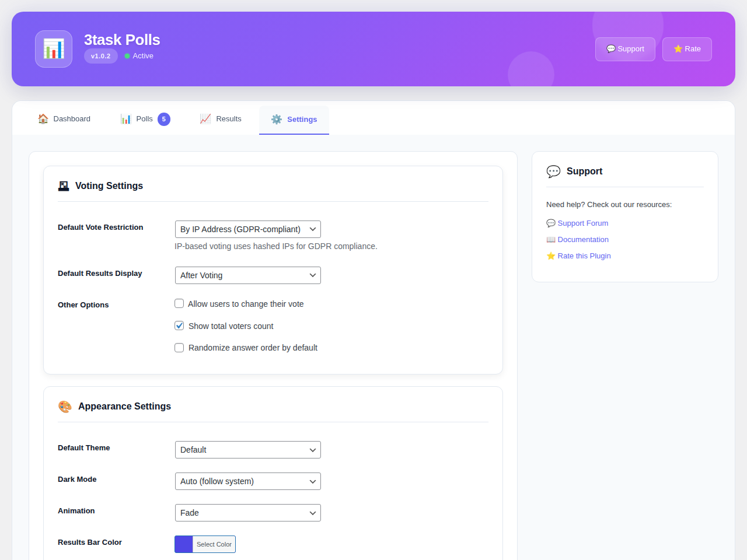This screenshot has height=560, width=747.
Task: Click the Default Theme label
Action: click(84, 448)
